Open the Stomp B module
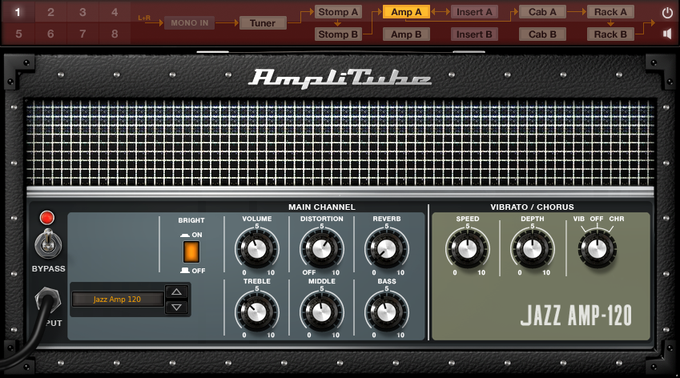The image size is (680, 378). 338,34
